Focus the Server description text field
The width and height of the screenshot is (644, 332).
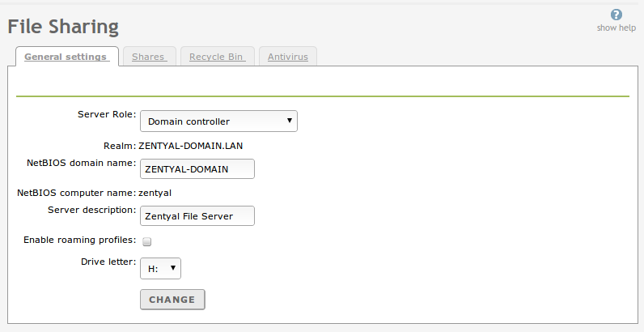(x=197, y=216)
